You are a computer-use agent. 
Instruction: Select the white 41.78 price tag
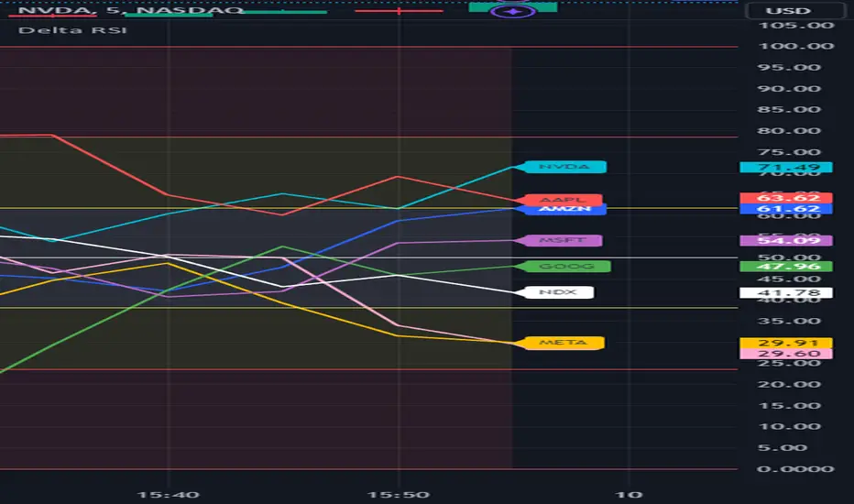(786, 292)
